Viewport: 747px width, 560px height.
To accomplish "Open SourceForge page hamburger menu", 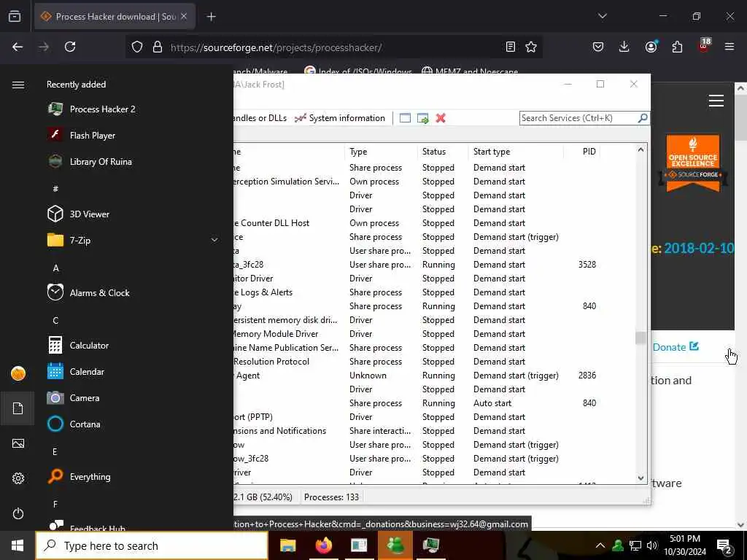I will (716, 101).
